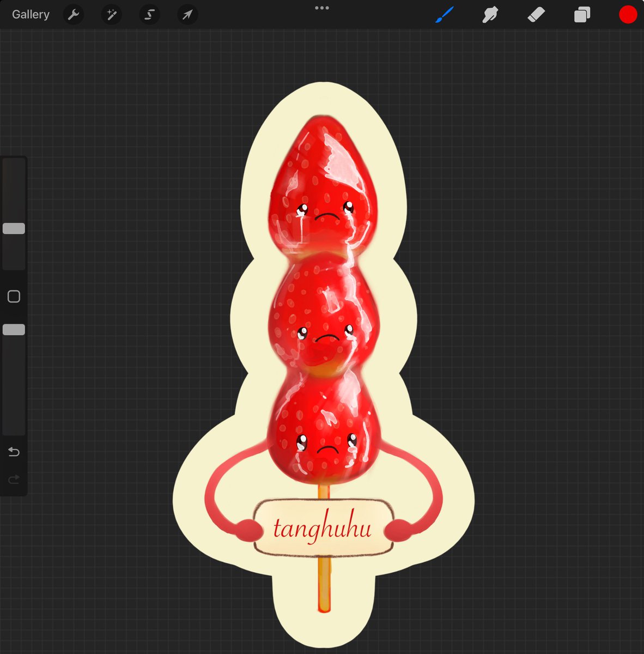Select the Eraser tool
This screenshot has width=644, height=654.
click(537, 15)
